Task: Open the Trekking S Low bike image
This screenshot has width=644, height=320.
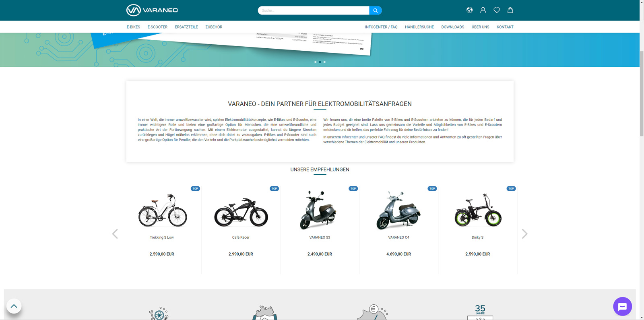Action: 162,210
